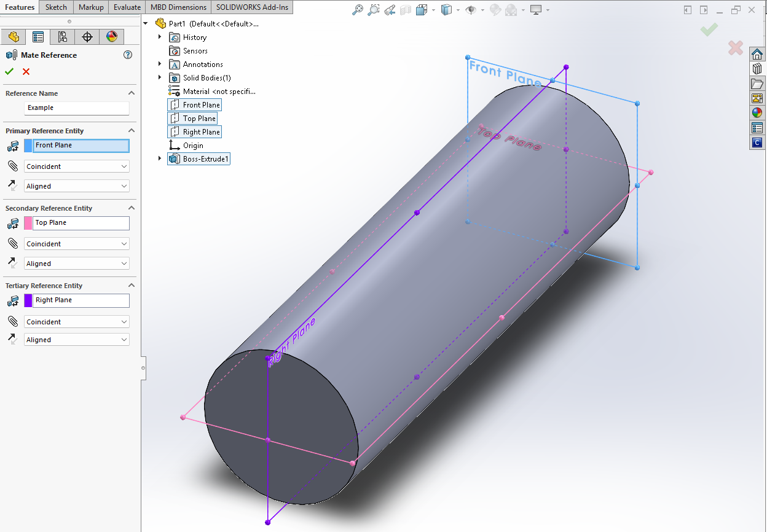This screenshot has width=767, height=532.
Task: Open secondary entity Aligned dropdown
Action: coord(77,264)
